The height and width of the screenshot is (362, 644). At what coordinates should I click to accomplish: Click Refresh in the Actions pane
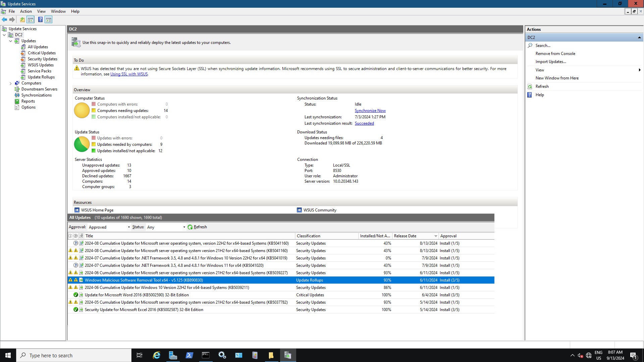coord(542,86)
